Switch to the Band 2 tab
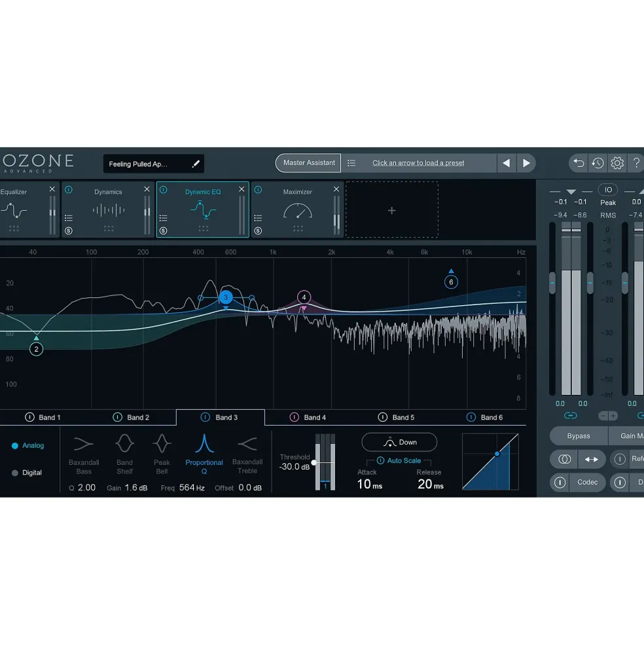This screenshot has width=644, height=645. pyautogui.click(x=132, y=417)
